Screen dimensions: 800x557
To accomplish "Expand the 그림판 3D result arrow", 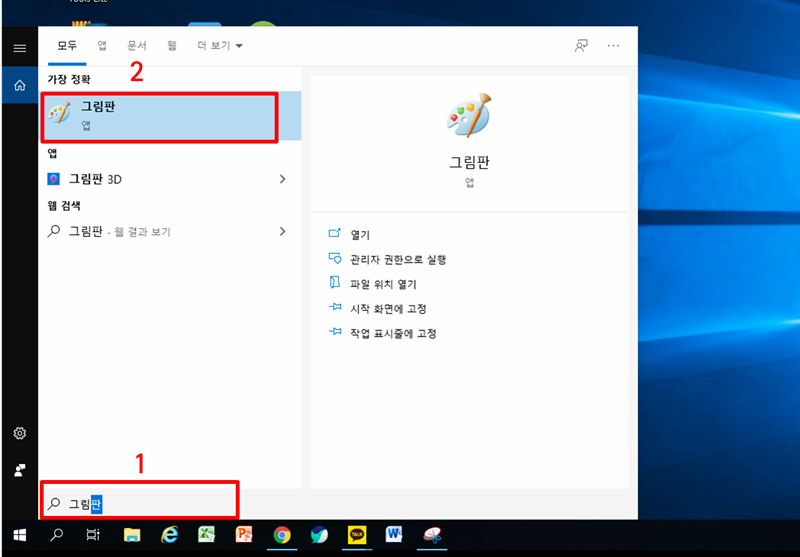I will point(283,179).
